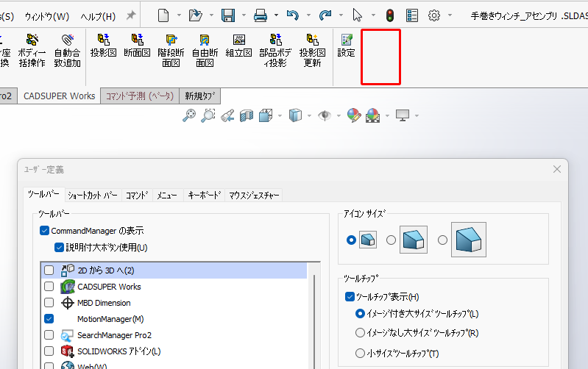The width and height of the screenshot is (588, 369).
Task: Click the 自由断面図 tool
Action: point(205,51)
